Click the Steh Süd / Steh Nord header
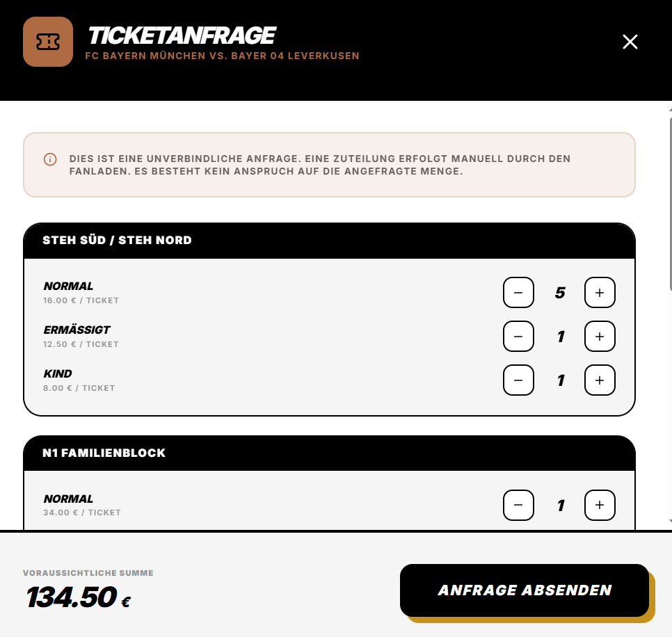The image size is (672, 637). point(329,241)
